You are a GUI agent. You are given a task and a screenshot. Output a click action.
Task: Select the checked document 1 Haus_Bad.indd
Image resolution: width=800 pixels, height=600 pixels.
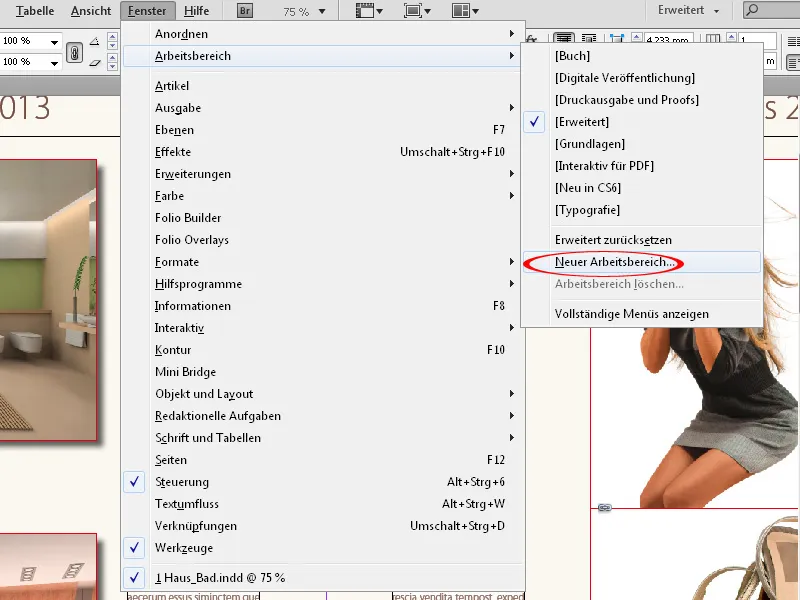click(324, 578)
